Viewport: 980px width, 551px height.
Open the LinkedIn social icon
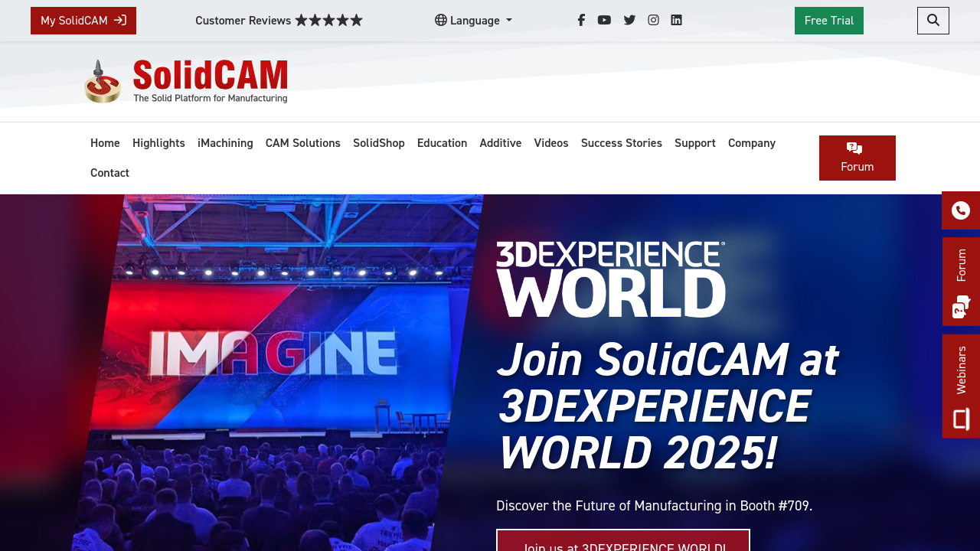(x=676, y=21)
